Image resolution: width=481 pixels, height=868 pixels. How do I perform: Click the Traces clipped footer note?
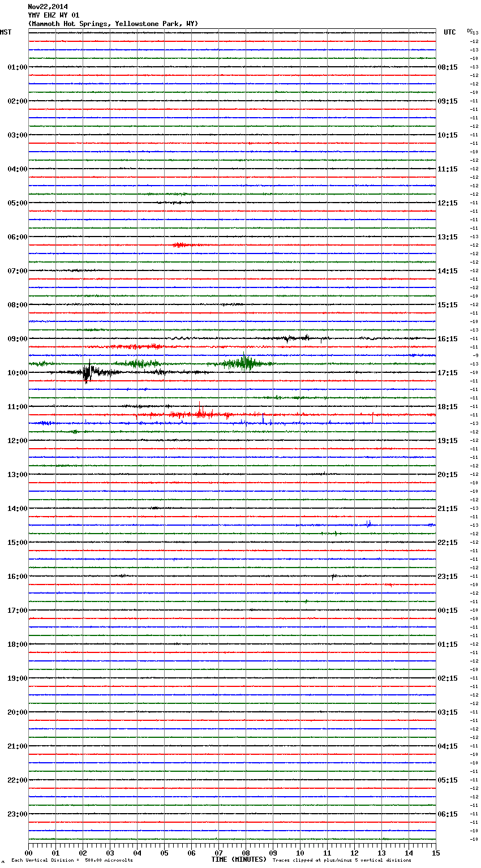(342, 861)
